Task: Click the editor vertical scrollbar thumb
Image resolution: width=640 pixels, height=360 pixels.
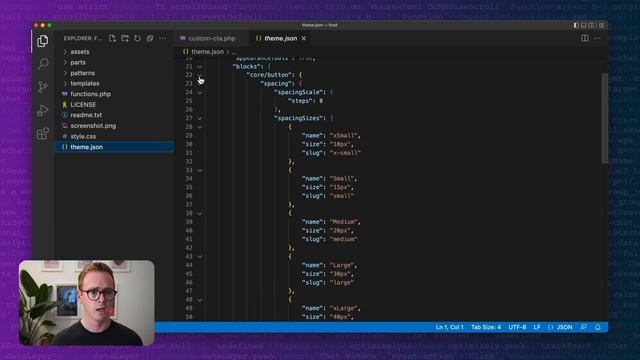Action: coord(604,118)
